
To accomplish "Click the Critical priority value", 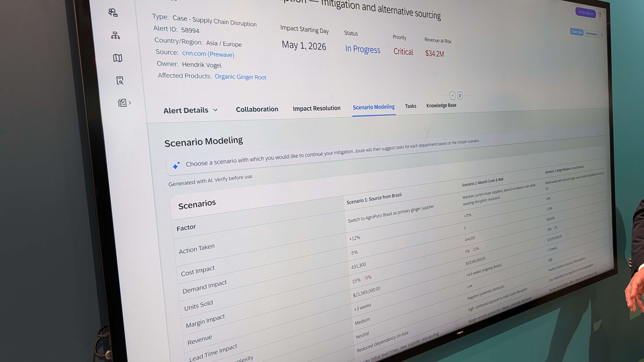I will click(x=403, y=51).
